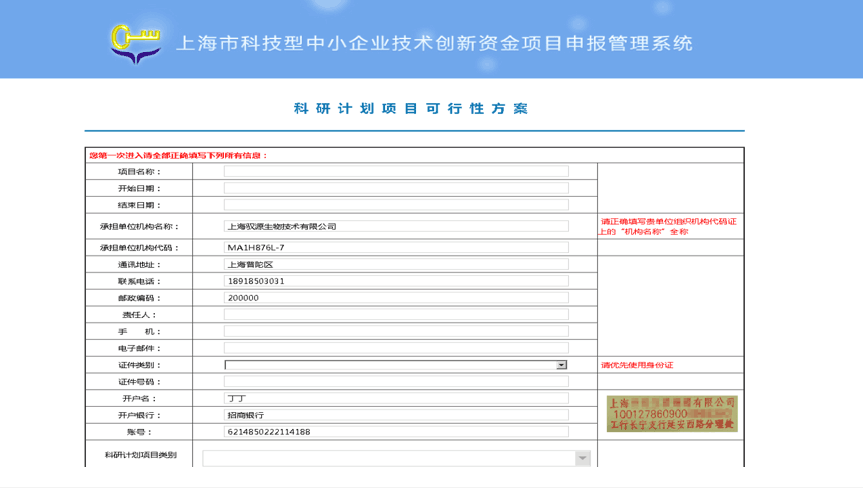
Task: Click the 通讯地址 input field
Action: (x=396, y=265)
